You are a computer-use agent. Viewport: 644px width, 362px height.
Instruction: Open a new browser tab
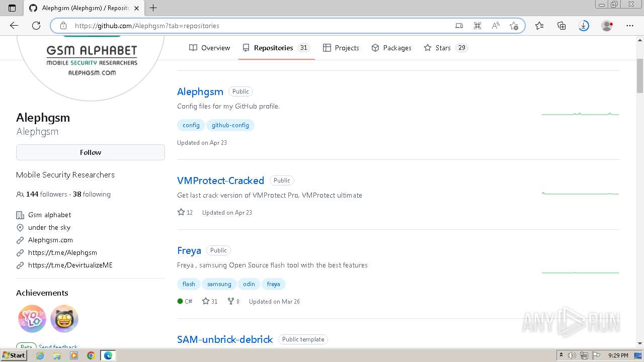153,8
